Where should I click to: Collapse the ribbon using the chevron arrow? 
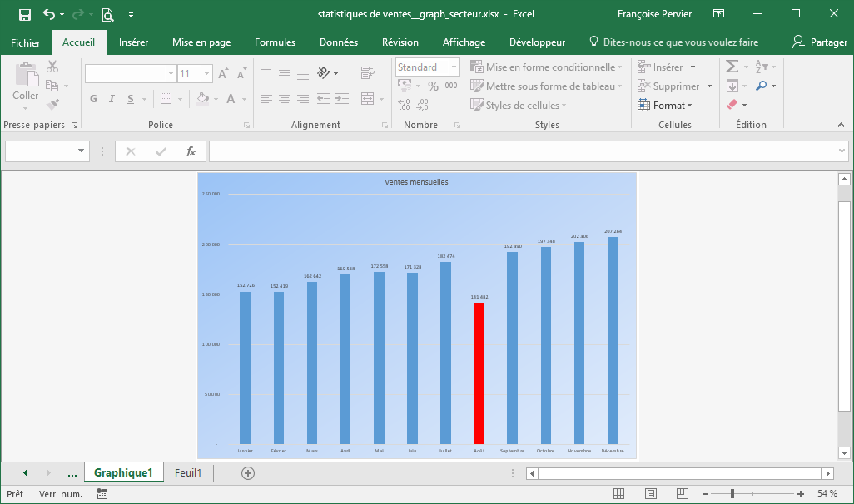click(x=841, y=125)
